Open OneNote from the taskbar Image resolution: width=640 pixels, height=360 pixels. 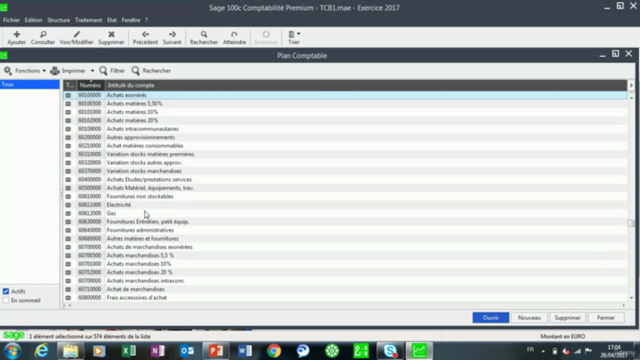[158, 351]
